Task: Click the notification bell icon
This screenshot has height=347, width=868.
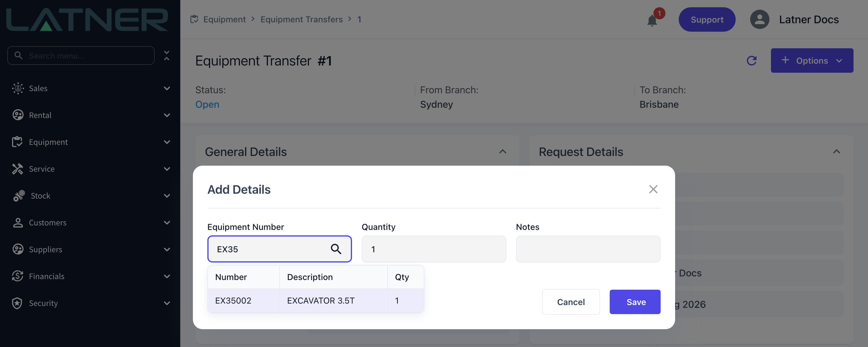Action: [x=652, y=21]
